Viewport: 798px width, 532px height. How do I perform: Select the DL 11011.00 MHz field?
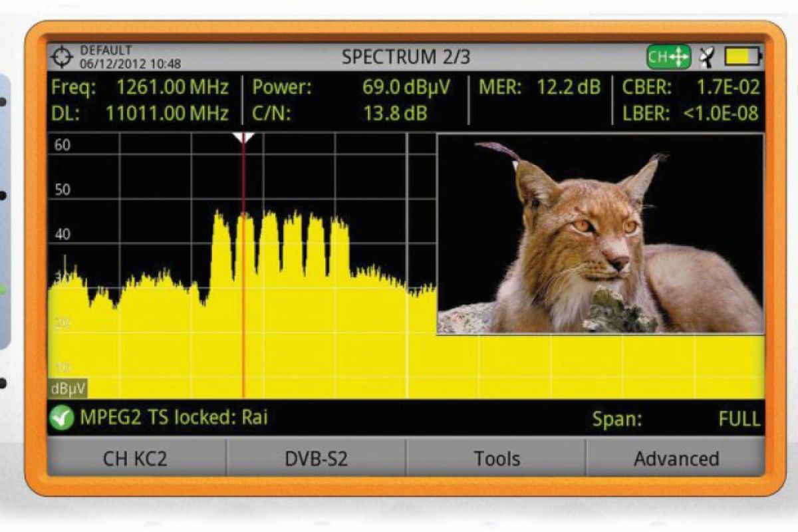140,113
